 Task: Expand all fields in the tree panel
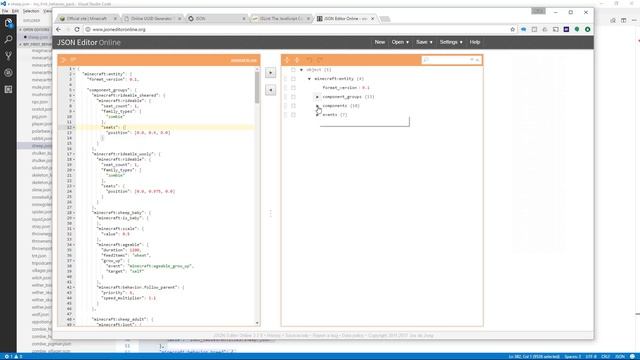[x=287, y=60]
